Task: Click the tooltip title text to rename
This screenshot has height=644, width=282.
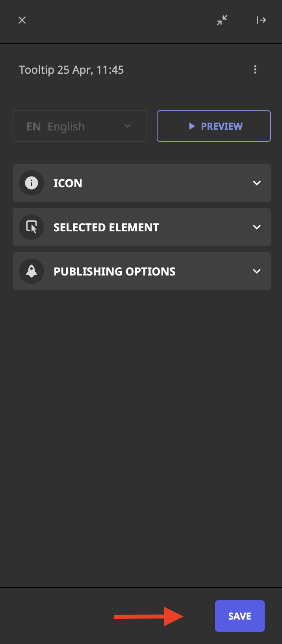Action: point(71,70)
